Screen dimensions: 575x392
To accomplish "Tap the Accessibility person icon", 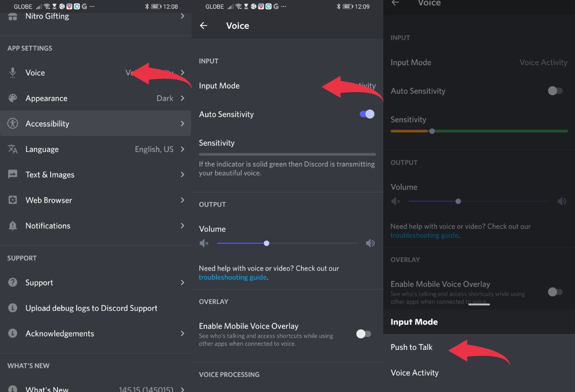I will click(x=13, y=124).
